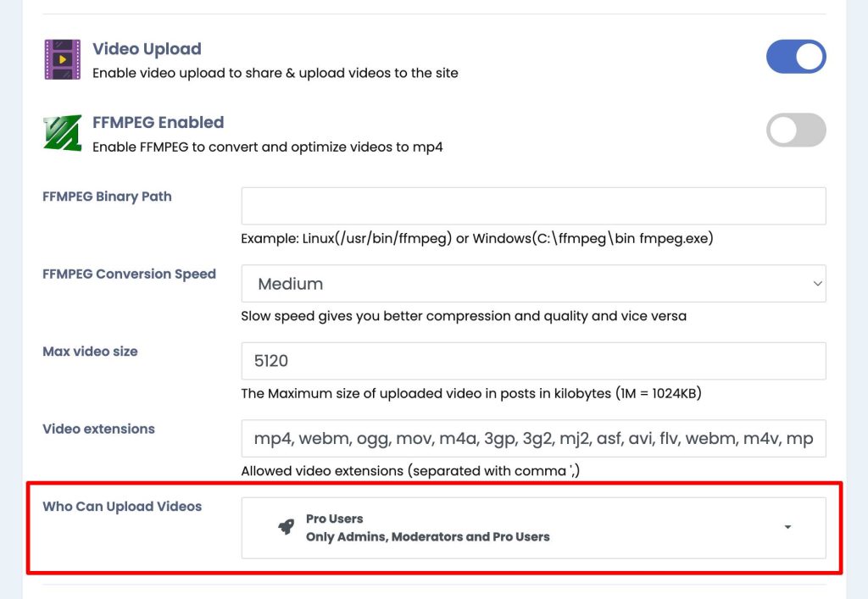This screenshot has width=868, height=599.
Task: Click the Video Upload heading text
Action: coord(147,48)
